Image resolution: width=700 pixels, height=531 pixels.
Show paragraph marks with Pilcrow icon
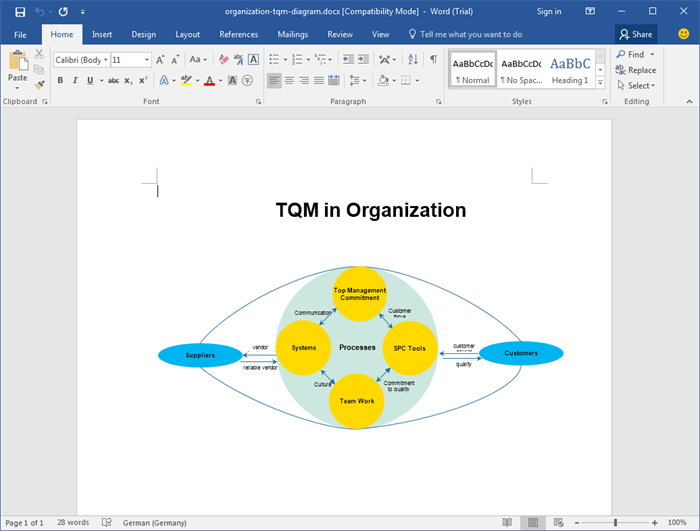[433, 60]
